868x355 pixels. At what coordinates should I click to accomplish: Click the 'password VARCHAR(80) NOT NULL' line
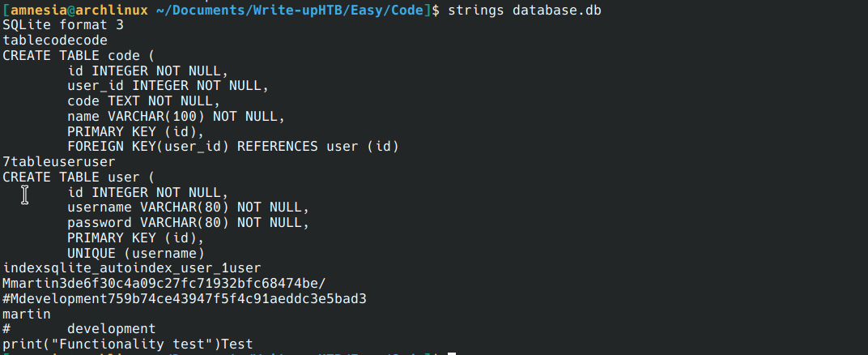[188, 222]
